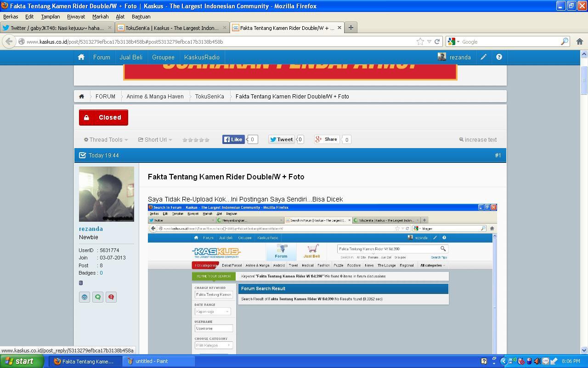Close the TokuSenKa Kaskus tab

click(224, 28)
